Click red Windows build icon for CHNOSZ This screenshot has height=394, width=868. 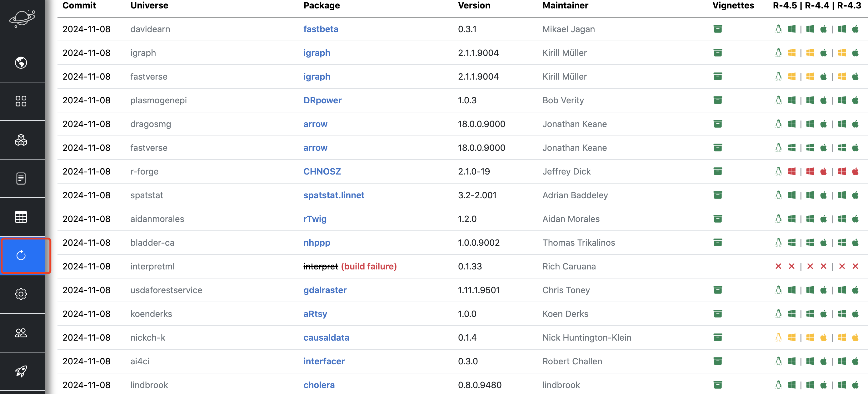pos(791,172)
